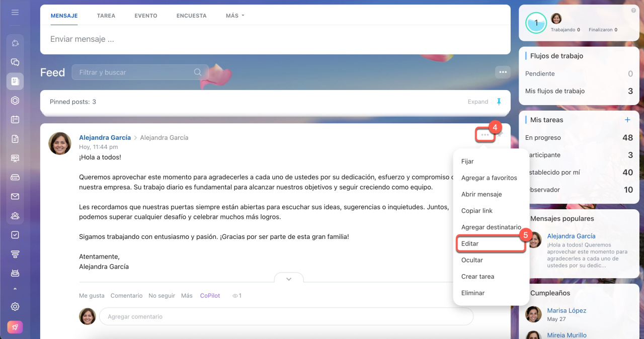The image size is (644, 339).
Task: Open Marisa López birthday profile link
Action: 567,310
